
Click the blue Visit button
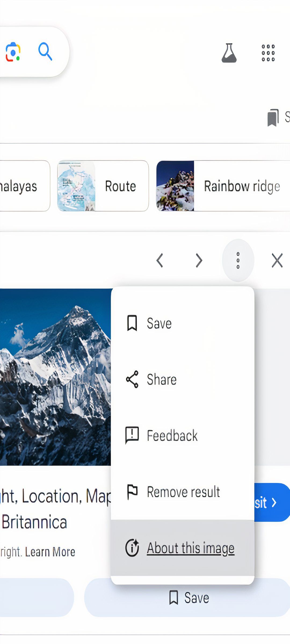(x=272, y=502)
